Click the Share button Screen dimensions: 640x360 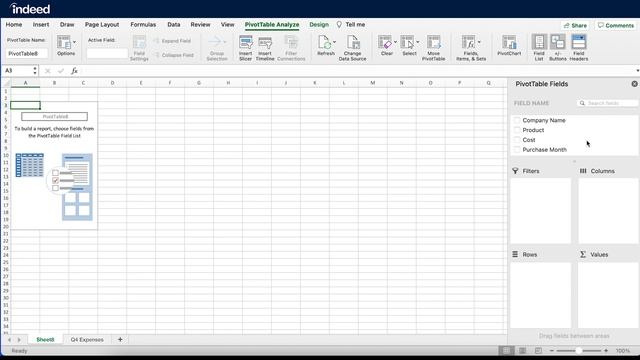pyautogui.click(x=575, y=25)
